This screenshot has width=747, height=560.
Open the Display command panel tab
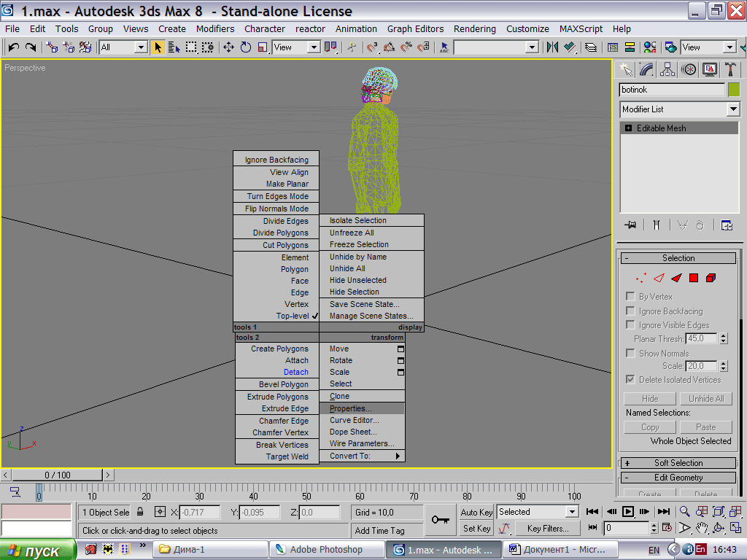tap(709, 69)
